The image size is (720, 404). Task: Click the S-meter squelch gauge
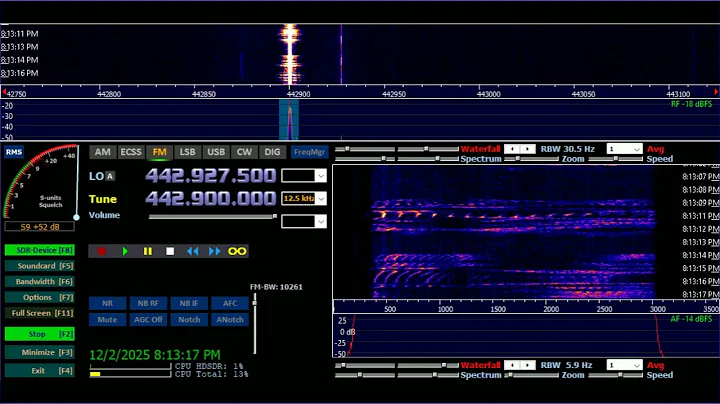(40, 181)
